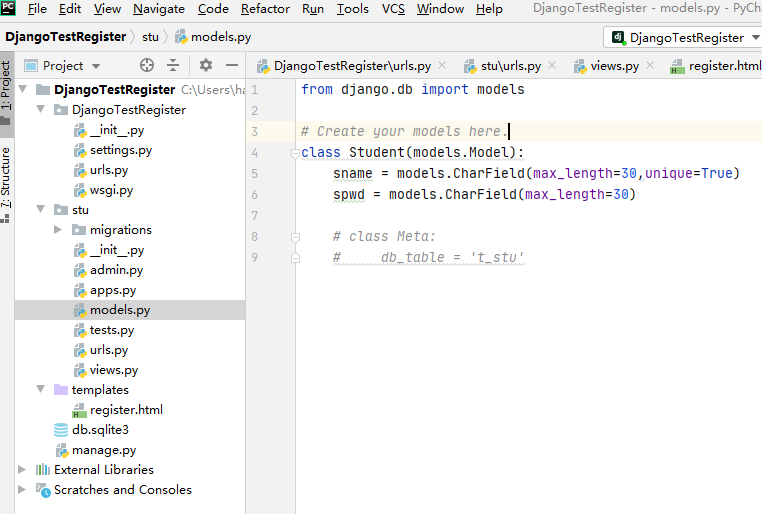Image resolution: width=762 pixels, height=514 pixels.
Task: Open the Refactor menu
Action: pos(265,9)
